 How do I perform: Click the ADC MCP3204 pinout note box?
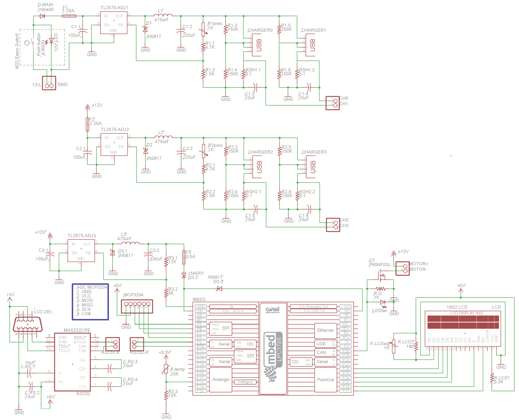(x=90, y=302)
